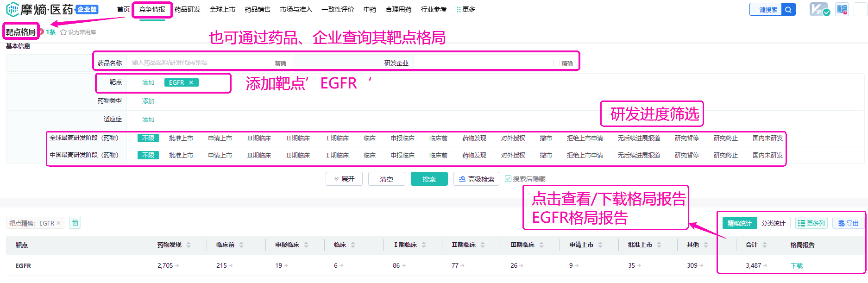Sort by 申报临床 column
Screen dimensions: 868x283
(x=306, y=245)
